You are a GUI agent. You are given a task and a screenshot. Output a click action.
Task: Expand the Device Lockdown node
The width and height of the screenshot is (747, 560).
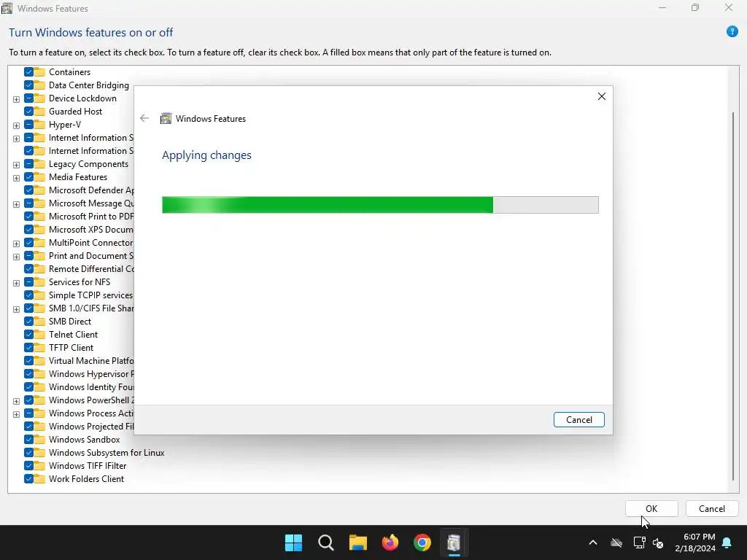point(16,99)
